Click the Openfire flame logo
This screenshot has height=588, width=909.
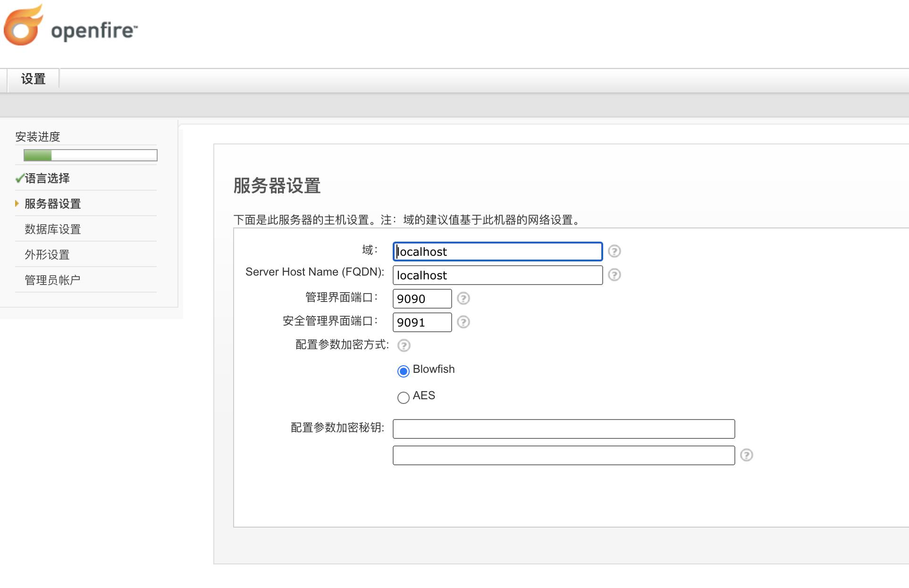[x=23, y=25]
